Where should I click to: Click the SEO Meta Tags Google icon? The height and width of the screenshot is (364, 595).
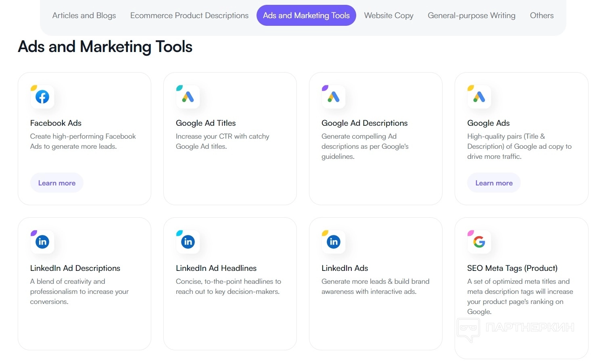pyautogui.click(x=479, y=242)
